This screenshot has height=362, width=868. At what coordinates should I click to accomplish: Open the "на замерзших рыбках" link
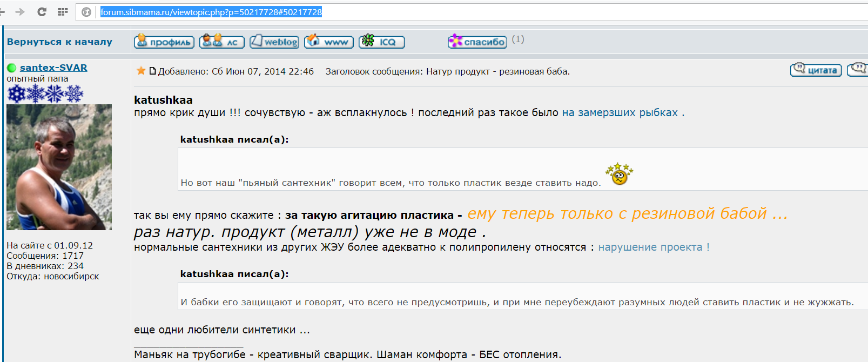[623, 112]
